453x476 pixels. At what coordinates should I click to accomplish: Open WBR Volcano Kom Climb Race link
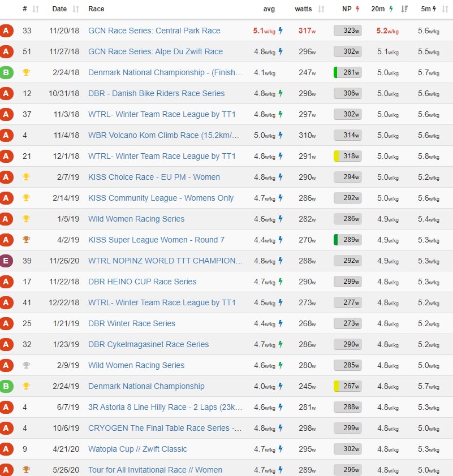click(163, 135)
